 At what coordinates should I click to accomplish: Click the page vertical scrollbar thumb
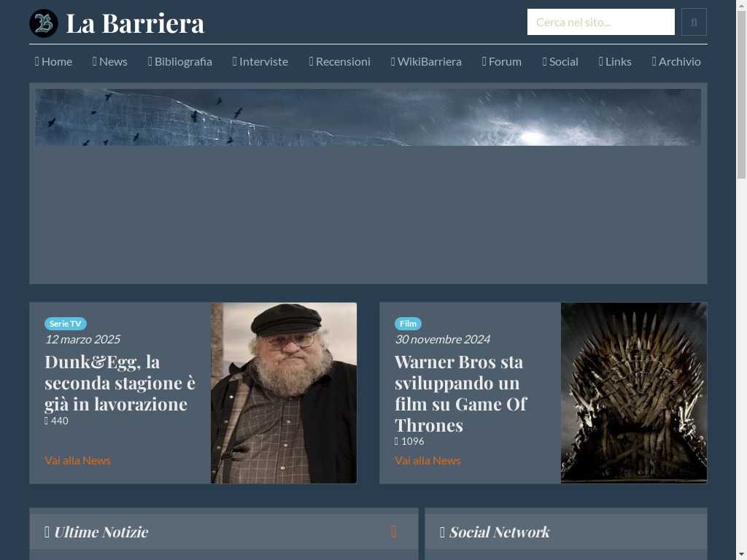click(741, 96)
